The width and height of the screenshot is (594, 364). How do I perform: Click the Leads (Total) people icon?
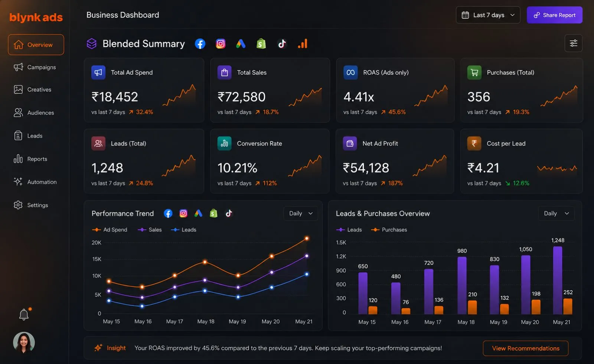[98, 143]
